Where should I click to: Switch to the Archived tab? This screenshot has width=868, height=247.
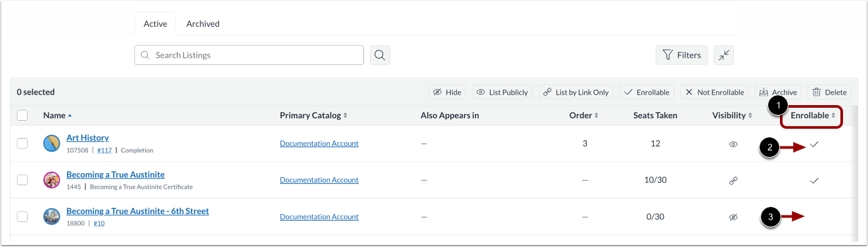[x=203, y=24]
